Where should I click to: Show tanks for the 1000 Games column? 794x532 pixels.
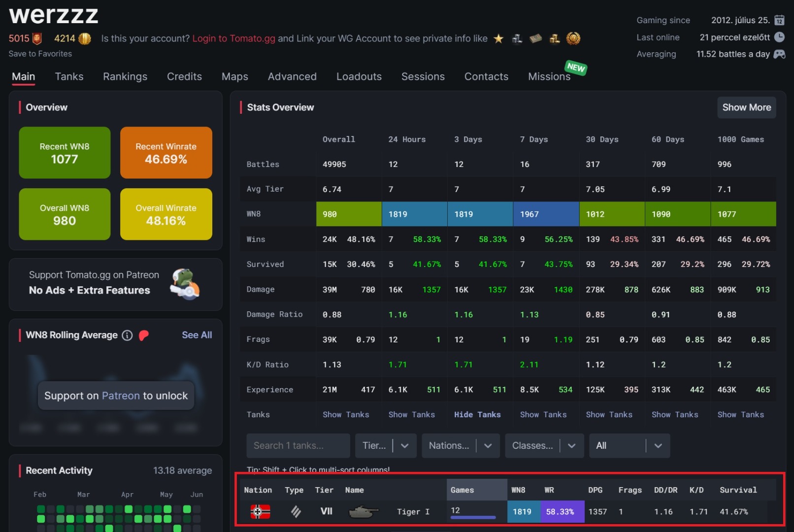tap(741, 415)
